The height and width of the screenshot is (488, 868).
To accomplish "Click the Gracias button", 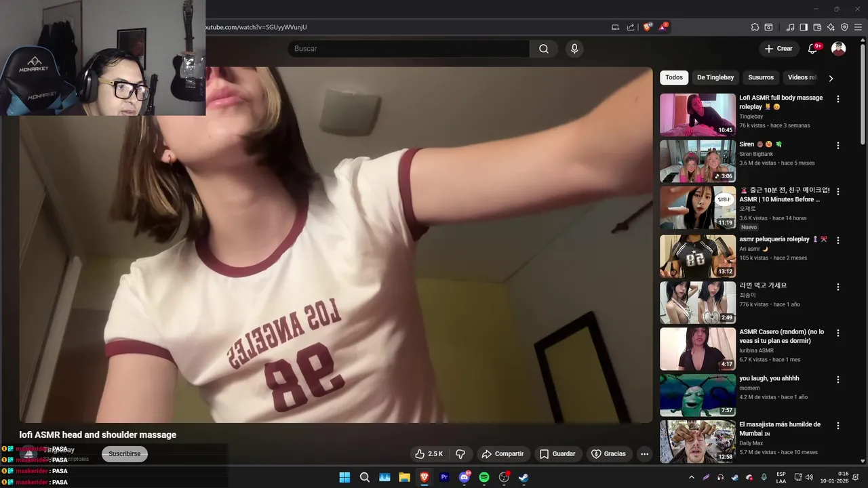I will pyautogui.click(x=609, y=454).
